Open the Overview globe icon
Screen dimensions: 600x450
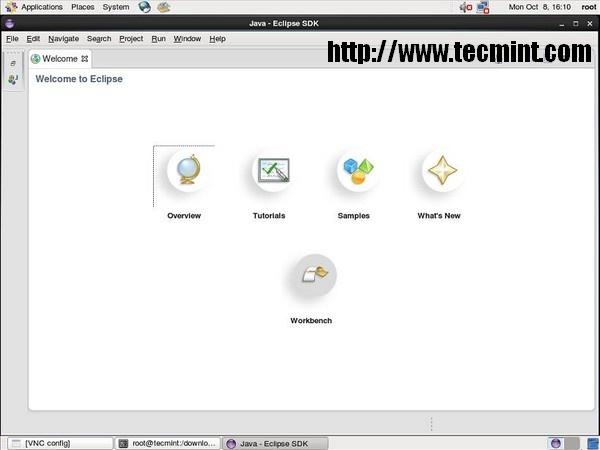[188, 170]
